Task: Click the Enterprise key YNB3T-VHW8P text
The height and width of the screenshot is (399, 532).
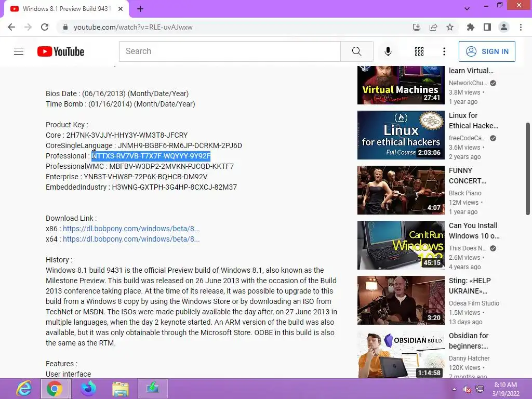Action: coord(145,177)
